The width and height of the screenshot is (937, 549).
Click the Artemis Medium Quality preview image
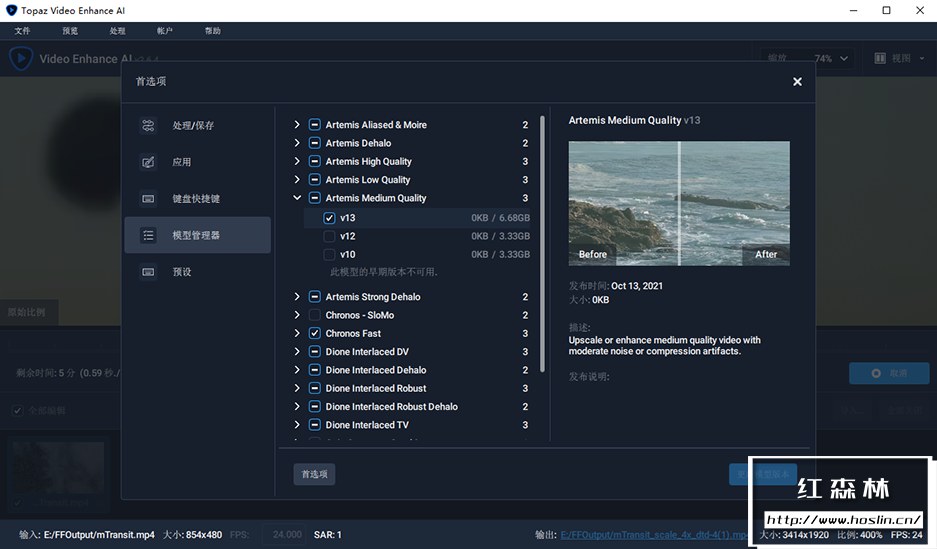point(679,204)
